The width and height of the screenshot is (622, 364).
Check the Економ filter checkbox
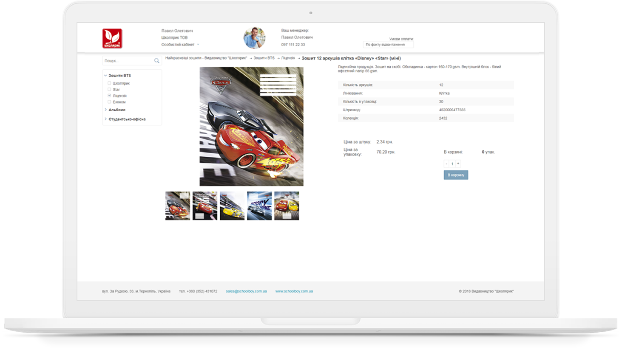click(109, 102)
